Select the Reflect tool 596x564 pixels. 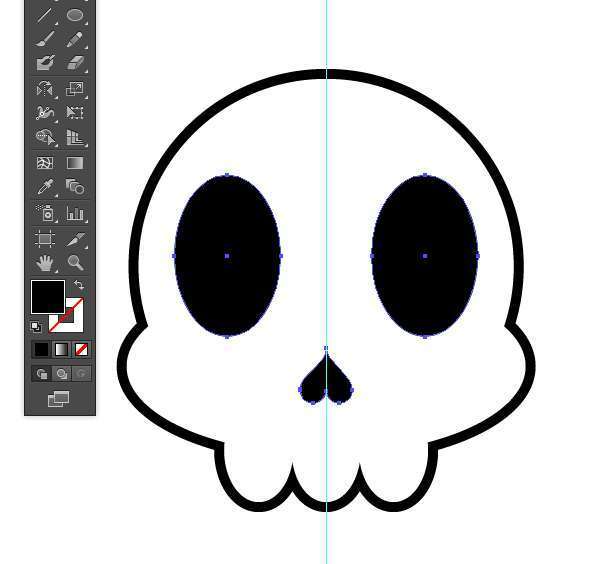tap(44, 89)
